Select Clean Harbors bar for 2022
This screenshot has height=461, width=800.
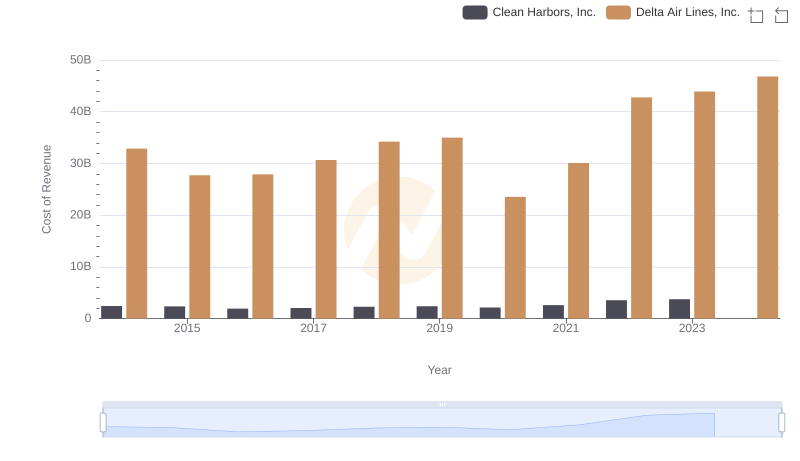click(616, 309)
